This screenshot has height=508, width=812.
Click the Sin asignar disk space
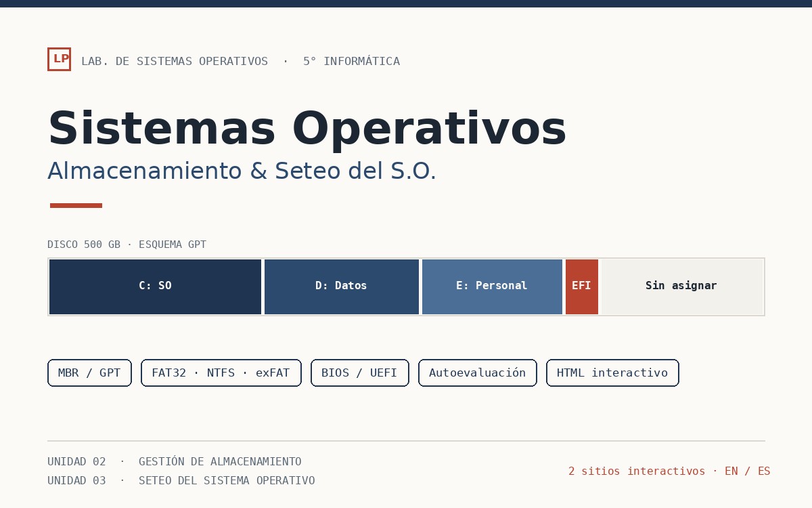point(682,287)
